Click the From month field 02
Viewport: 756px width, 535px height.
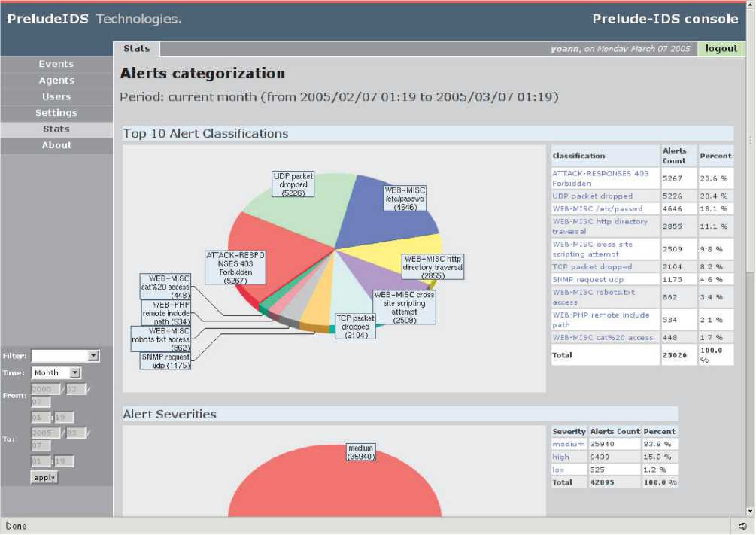pyautogui.click(x=75, y=389)
